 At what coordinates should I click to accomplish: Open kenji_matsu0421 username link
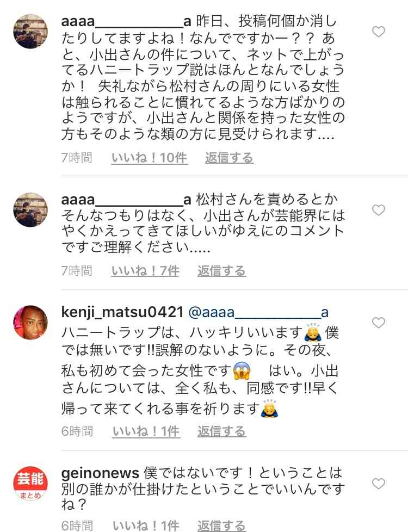pos(122,312)
